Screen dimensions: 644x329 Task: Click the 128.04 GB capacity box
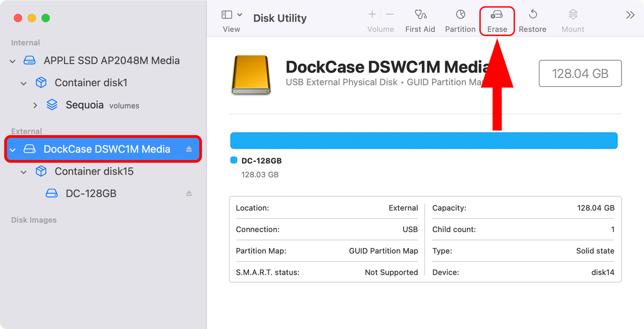[580, 74]
